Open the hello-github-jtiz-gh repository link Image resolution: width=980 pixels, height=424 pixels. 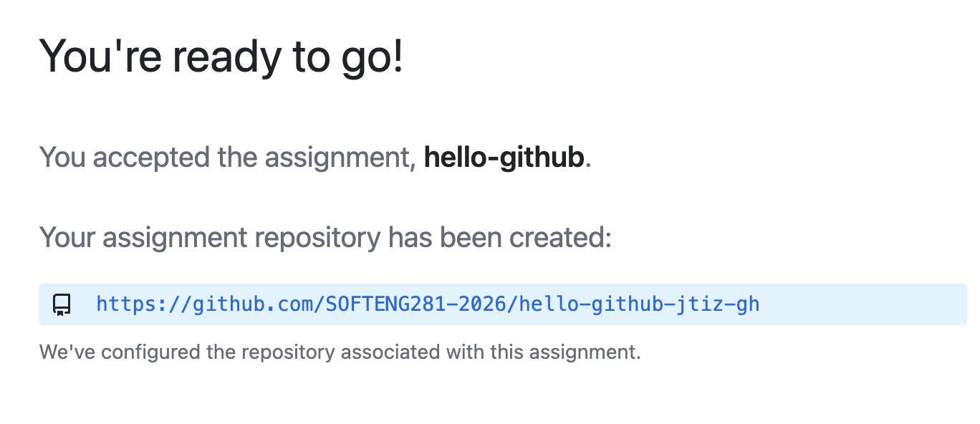point(427,304)
